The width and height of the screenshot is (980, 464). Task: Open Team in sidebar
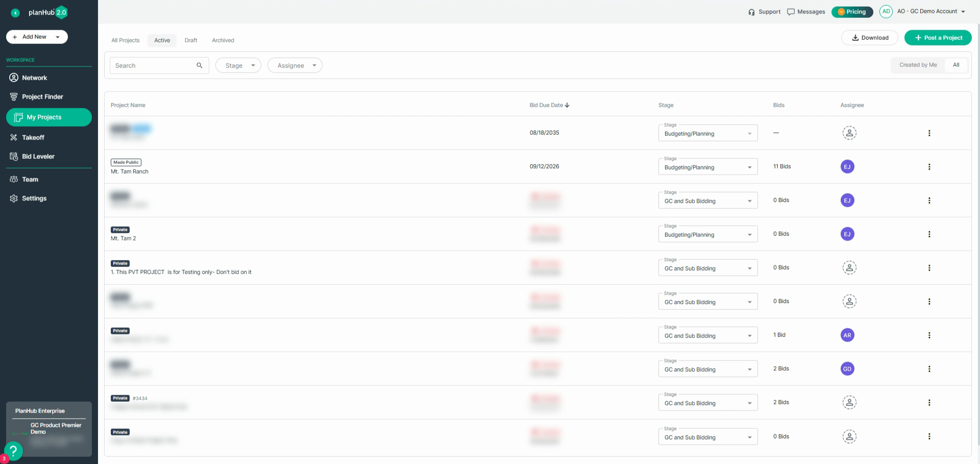point(30,179)
